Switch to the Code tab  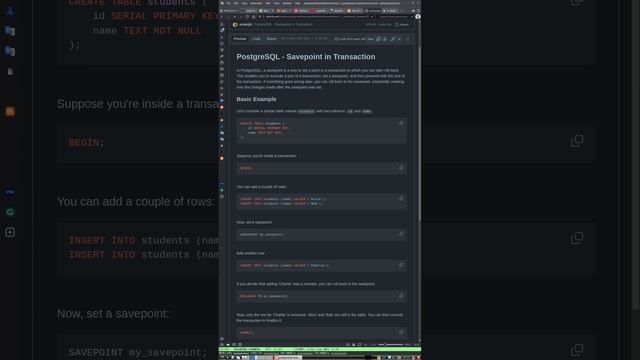tap(256, 39)
